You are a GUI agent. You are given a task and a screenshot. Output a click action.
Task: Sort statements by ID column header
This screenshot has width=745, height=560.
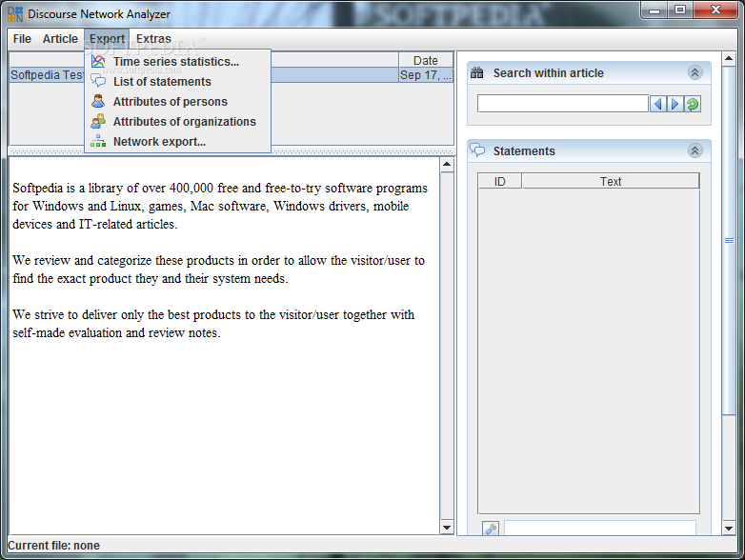tap(500, 182)
